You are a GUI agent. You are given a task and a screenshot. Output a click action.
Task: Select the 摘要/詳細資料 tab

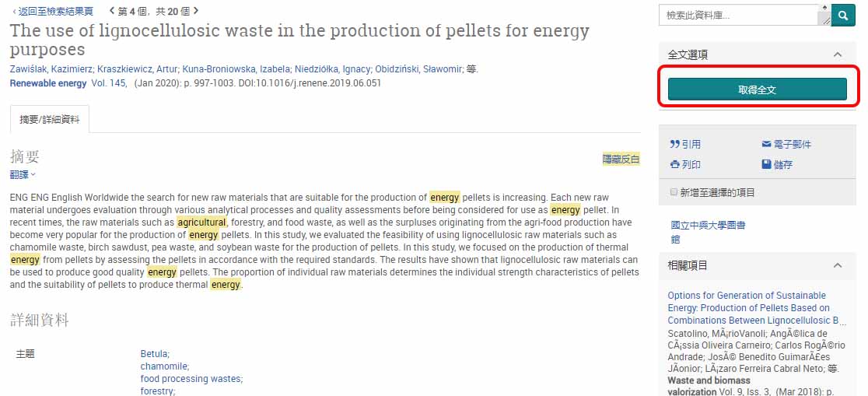pos(49,119)
